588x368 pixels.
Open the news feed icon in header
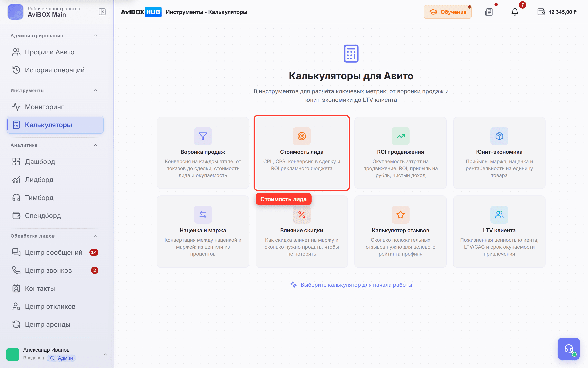(x=489, y=12)
